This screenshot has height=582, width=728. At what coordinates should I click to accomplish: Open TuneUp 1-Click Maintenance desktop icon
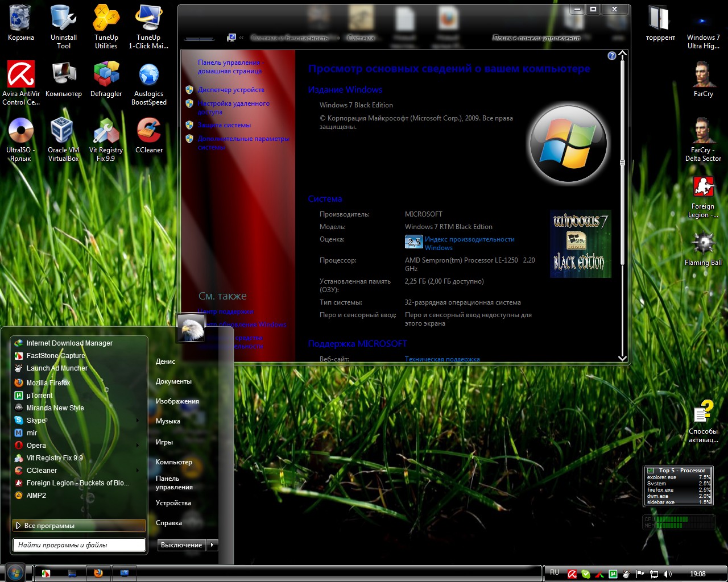(148, 26)
